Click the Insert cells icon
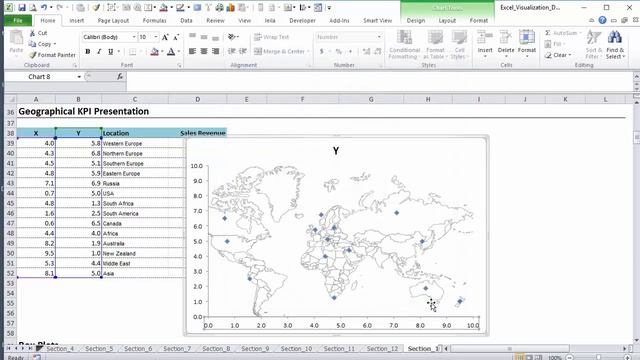 point(485,38)
